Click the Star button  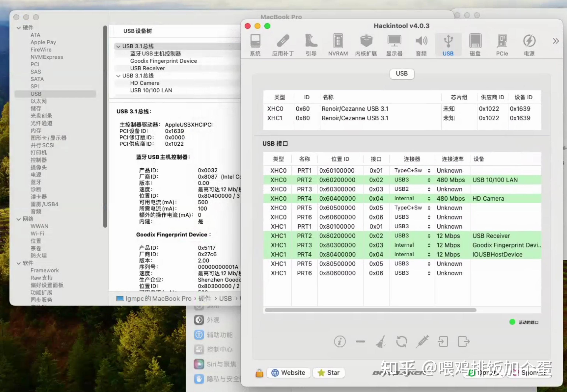point(329,373)
